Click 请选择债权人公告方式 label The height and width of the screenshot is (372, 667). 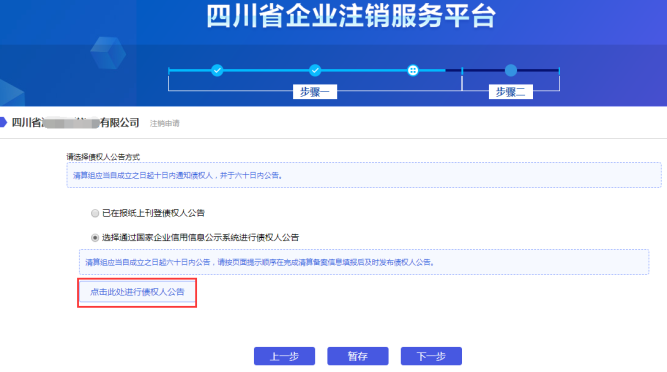coord(103,157)
